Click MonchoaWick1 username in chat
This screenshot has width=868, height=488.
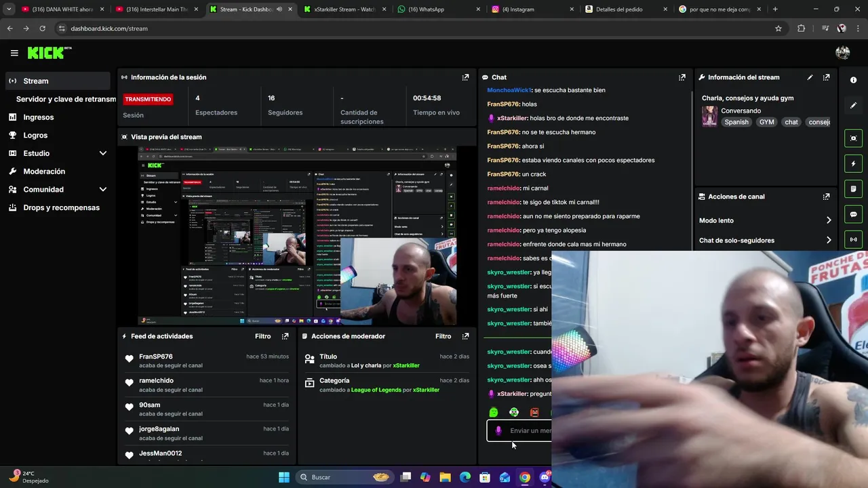509,90
